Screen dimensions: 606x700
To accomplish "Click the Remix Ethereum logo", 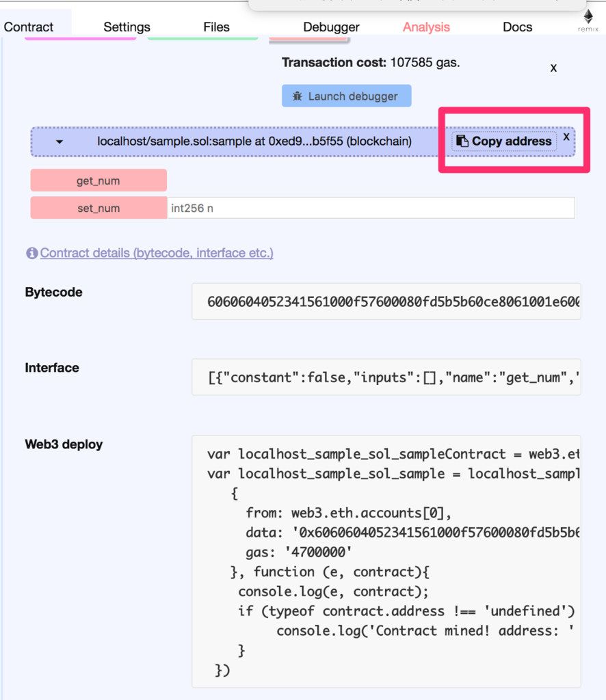I will pyautogui.click(x=588, y=21).
